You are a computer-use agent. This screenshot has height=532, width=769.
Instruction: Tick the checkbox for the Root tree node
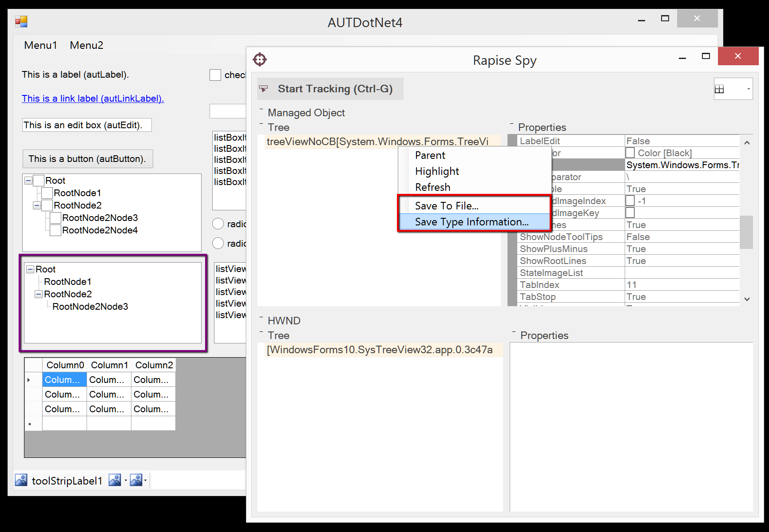39,181
